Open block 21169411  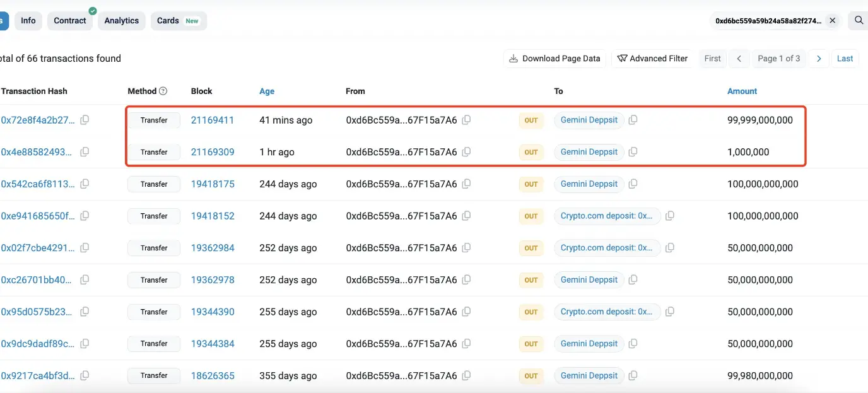213,120
